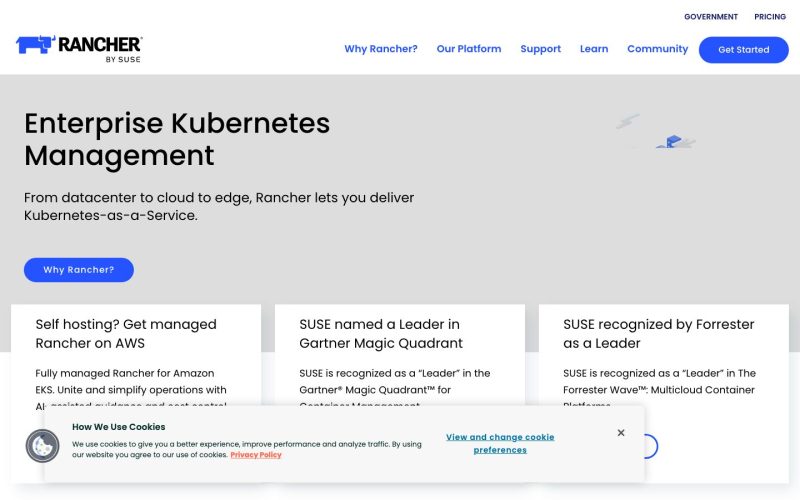Open the Learn menu
Image resolution: width=800 pixels, height=500 pixels.
coord(594,49)
